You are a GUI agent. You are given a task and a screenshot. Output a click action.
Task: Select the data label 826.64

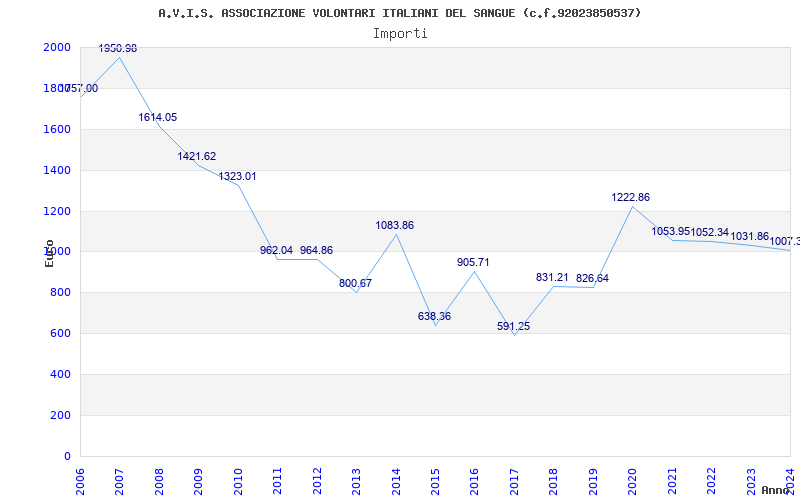click(592, 279)
